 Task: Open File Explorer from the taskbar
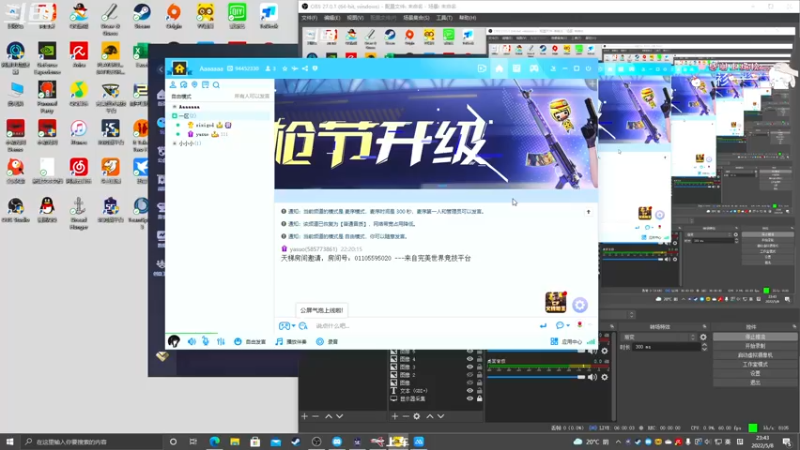pos(235,442)
